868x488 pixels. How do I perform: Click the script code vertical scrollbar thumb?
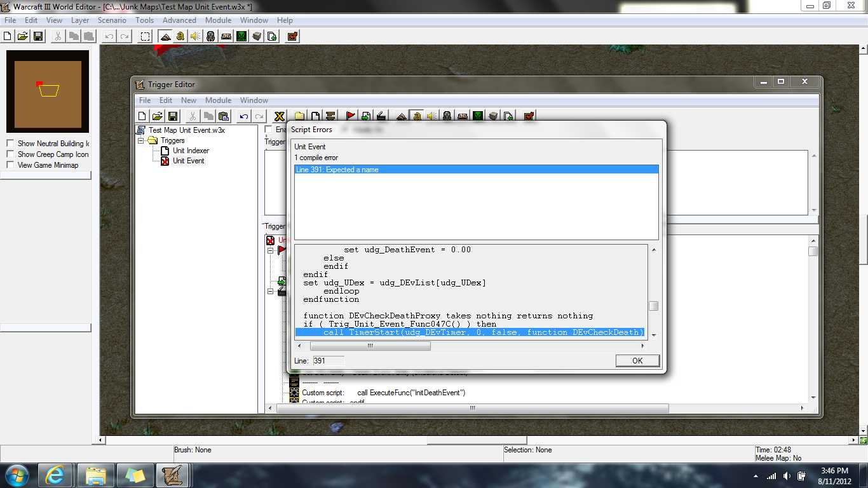pyautogui.click(x=653, y=306)
